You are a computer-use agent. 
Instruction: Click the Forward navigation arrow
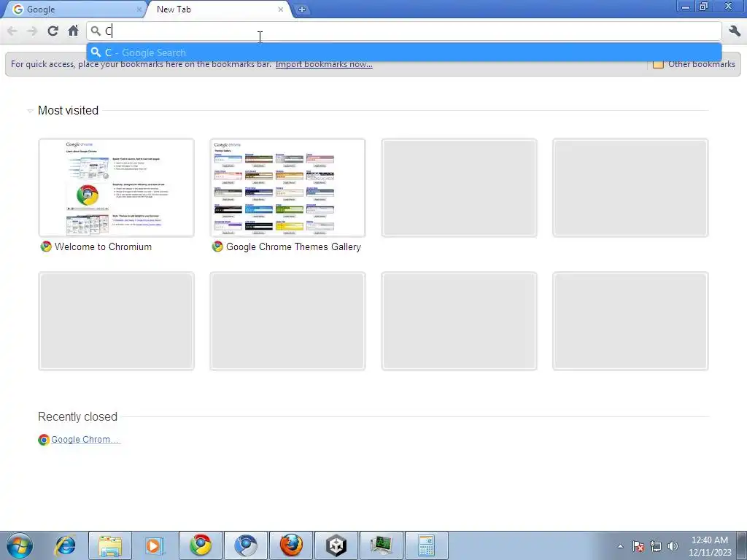click(x=32, y=31)
